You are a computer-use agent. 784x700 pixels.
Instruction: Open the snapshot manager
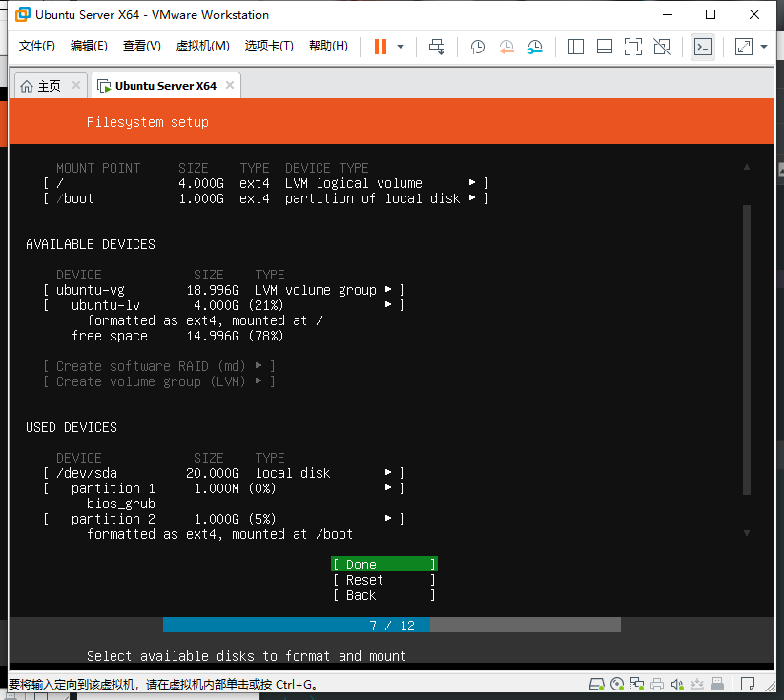[535, 47]
